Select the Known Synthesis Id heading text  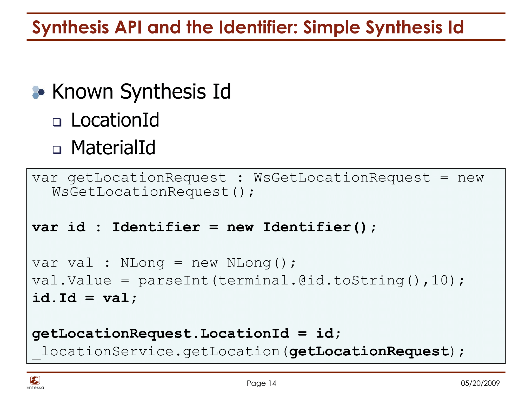[141, 91]
